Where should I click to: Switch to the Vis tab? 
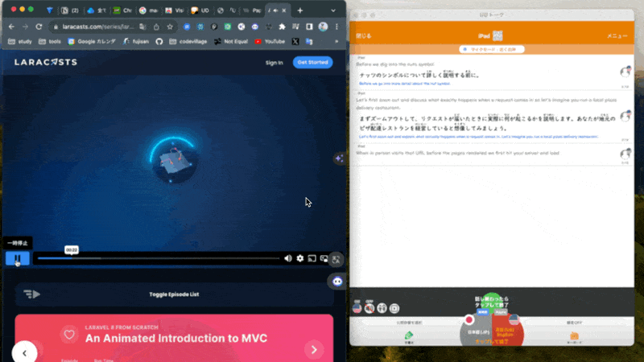pyautogui.click(x=175, y=10)
